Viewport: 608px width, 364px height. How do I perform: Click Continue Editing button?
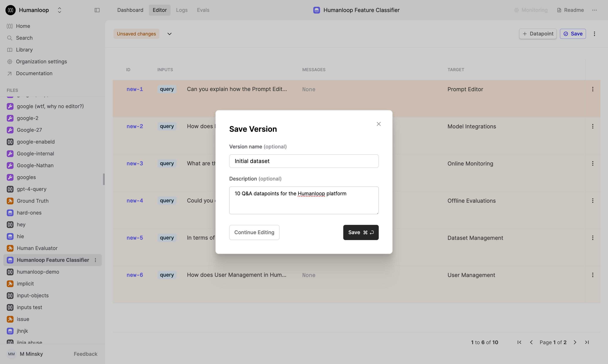[x=254, y=232]
